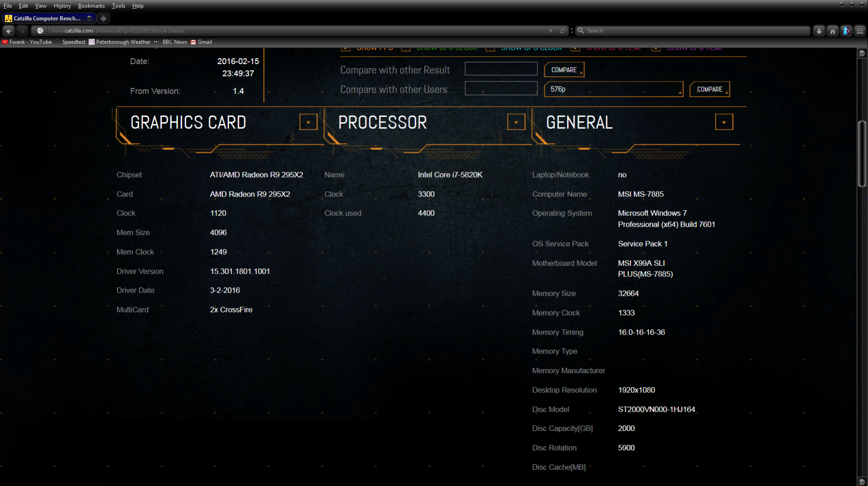Open the History menu
This screenshot has width=868, height=486.
[x=62, y=6]
